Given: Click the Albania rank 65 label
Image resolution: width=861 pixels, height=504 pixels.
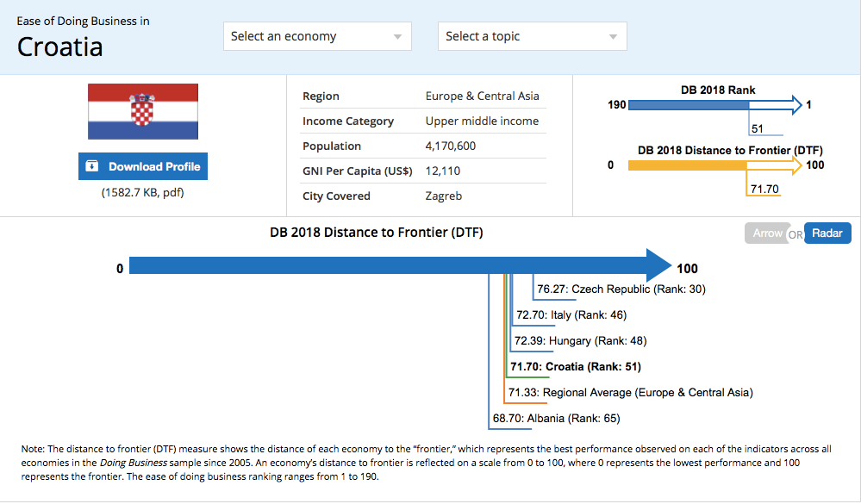Looking at the screenshot, I should point(556,418).
